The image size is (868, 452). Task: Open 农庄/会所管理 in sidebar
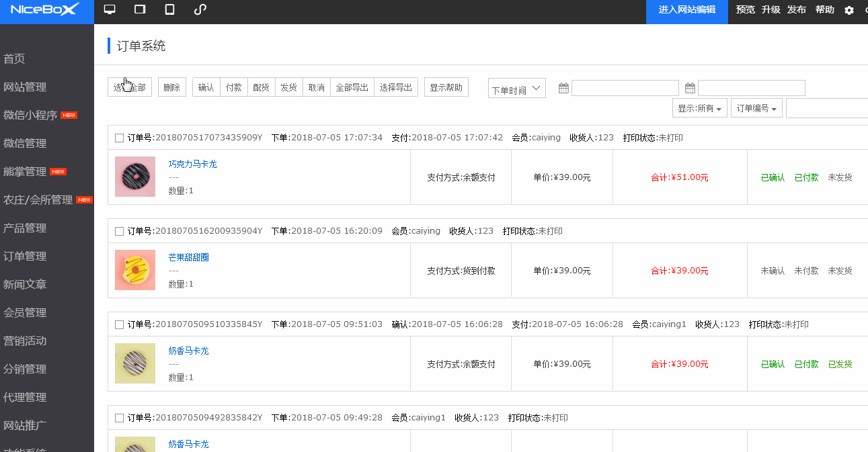pyautogui.click(x=38, y=200)
